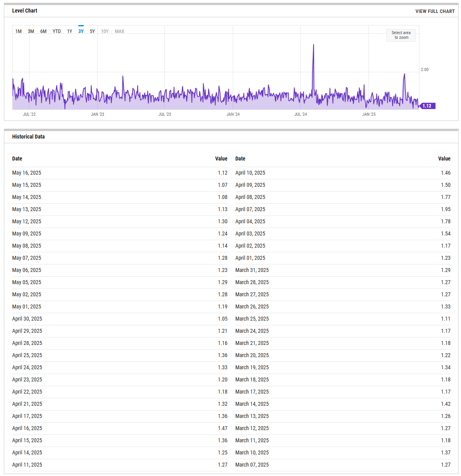The image size is (461, 476).
Task: Click the April 15, 2025 date
Action: tap(27, 441)
